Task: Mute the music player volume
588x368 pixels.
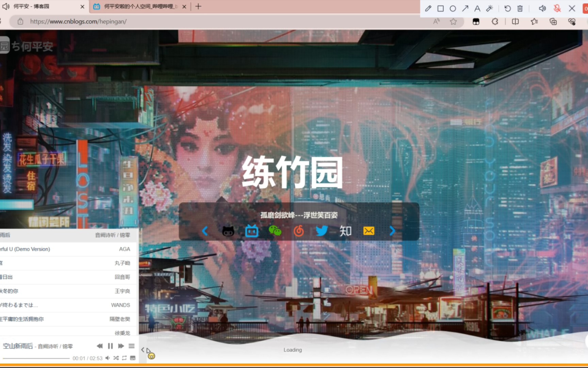Action: tap(108, 358)
